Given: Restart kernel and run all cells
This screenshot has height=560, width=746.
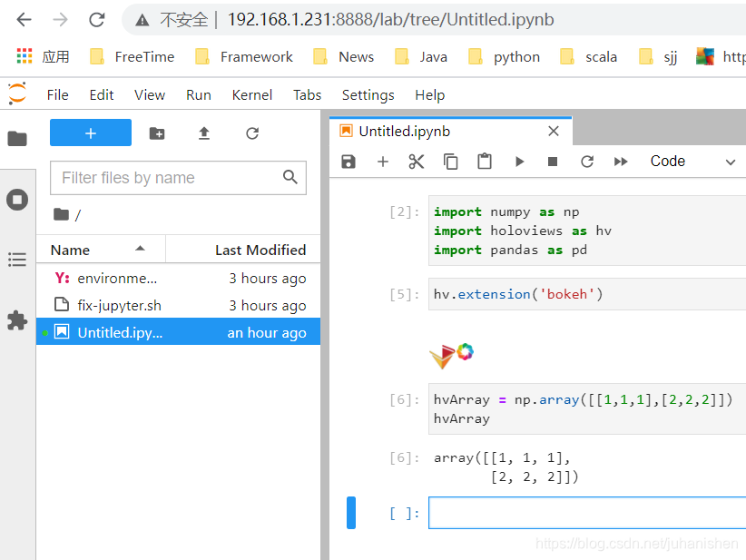Looking at the screenshot, I should (621, 162).
